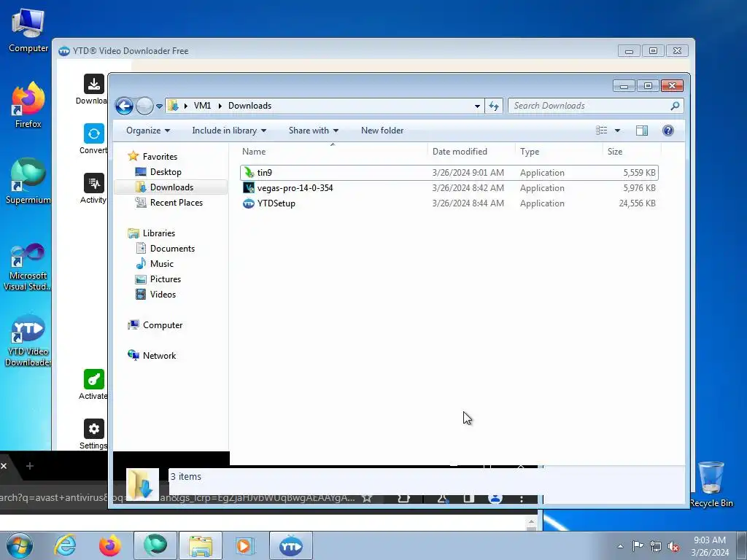Viewport: 747px width, 560px height.
Task: Click Downloads in the address breadcrumb
Action: click(x=249, y=106)
